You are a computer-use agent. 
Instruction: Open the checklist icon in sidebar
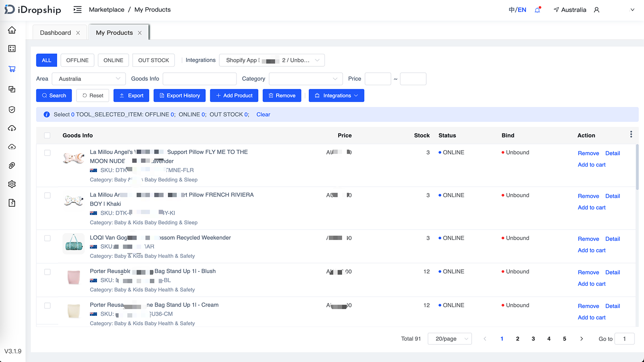pyautogui.click(x=12, y=49)
